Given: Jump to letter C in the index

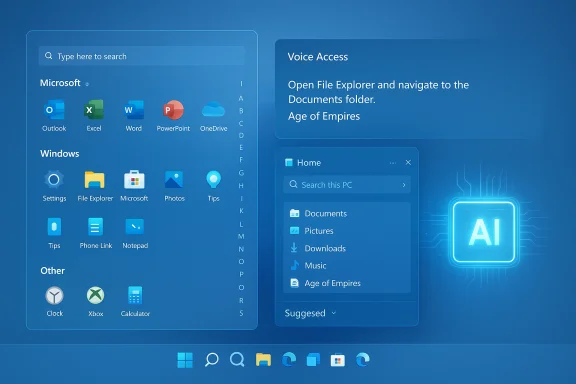Looking at the screenshot, I should click(x=241, y=123).
